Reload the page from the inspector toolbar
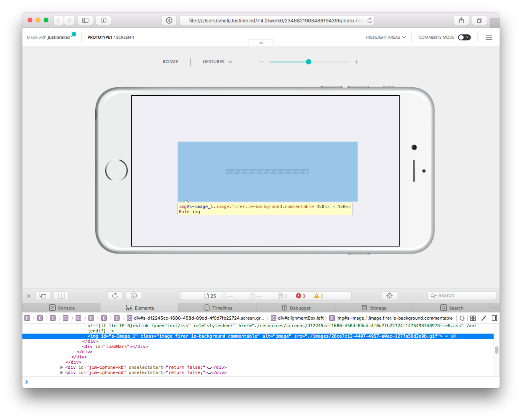This screenshot has height=420, width=522. click(115, 296)
